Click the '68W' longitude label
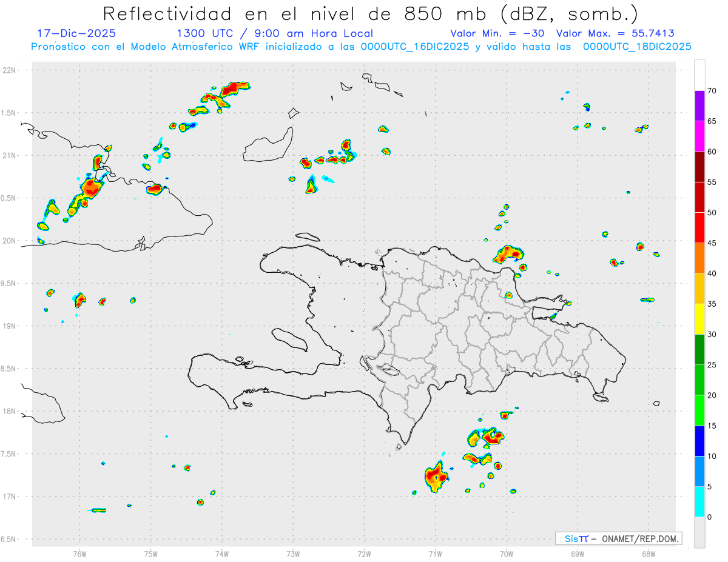This screenshot has height=562, width=728. point(649,554)
